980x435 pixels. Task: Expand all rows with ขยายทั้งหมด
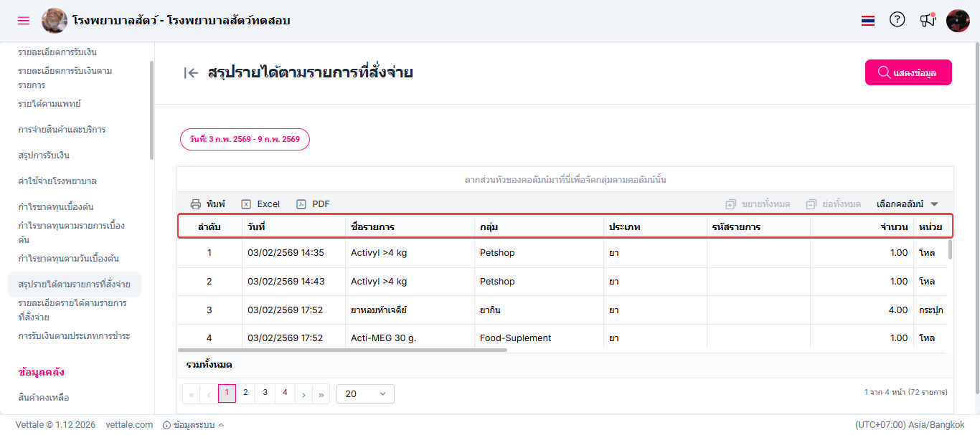(x=758, y=204)
